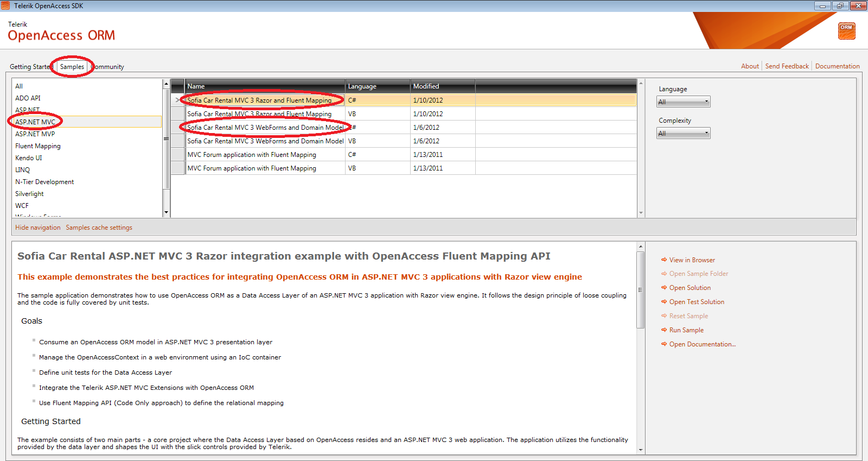868x461 pixels.
Task: Click the arrow icon beside Open Sample Folder
Action: 664,274
